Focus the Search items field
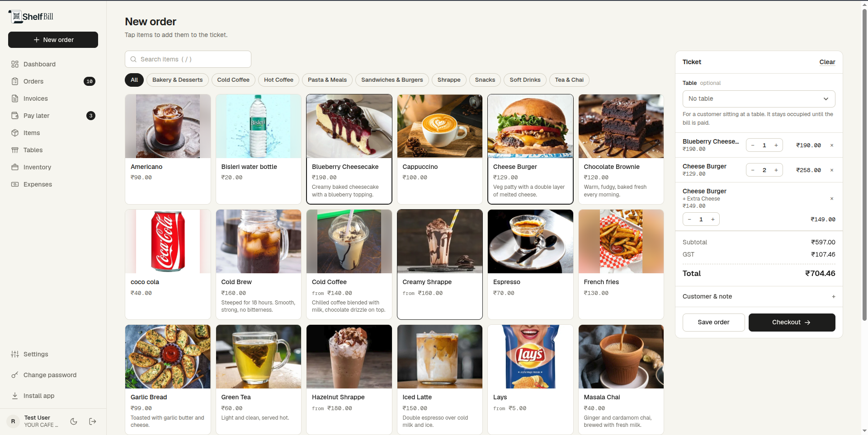 pos(188,59)
